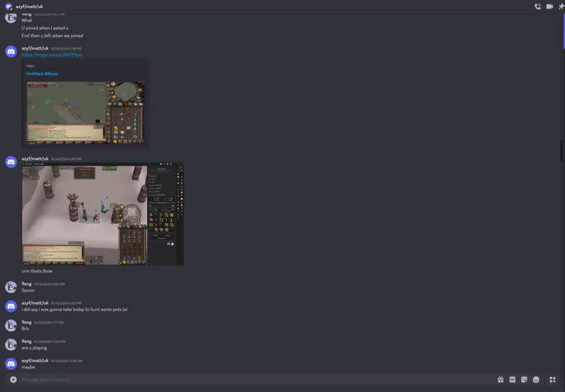Viewport: 565px width, 392px height.
Task: Open the imgur.com link in chat
Action: 52,55
